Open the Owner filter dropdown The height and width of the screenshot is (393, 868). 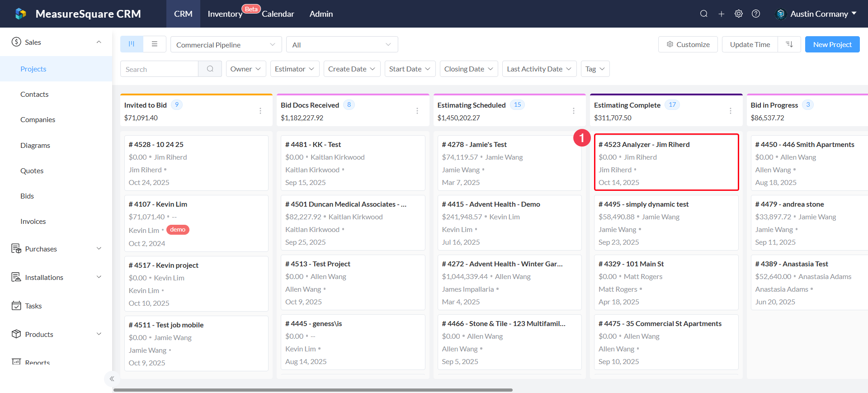pos(246,69)
